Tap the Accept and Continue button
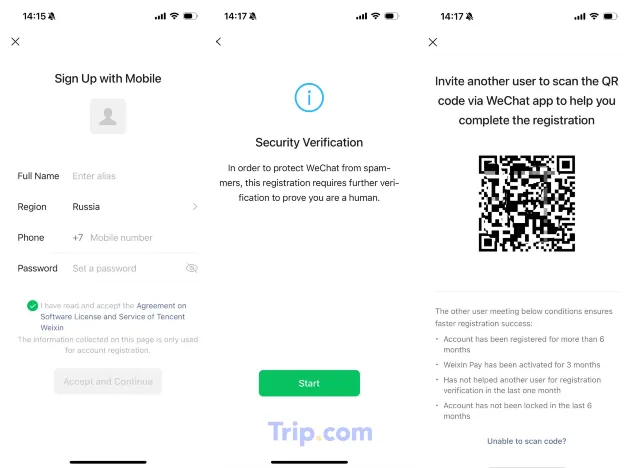The height and width of the screenshot is (468, 640). coord(108,381)
